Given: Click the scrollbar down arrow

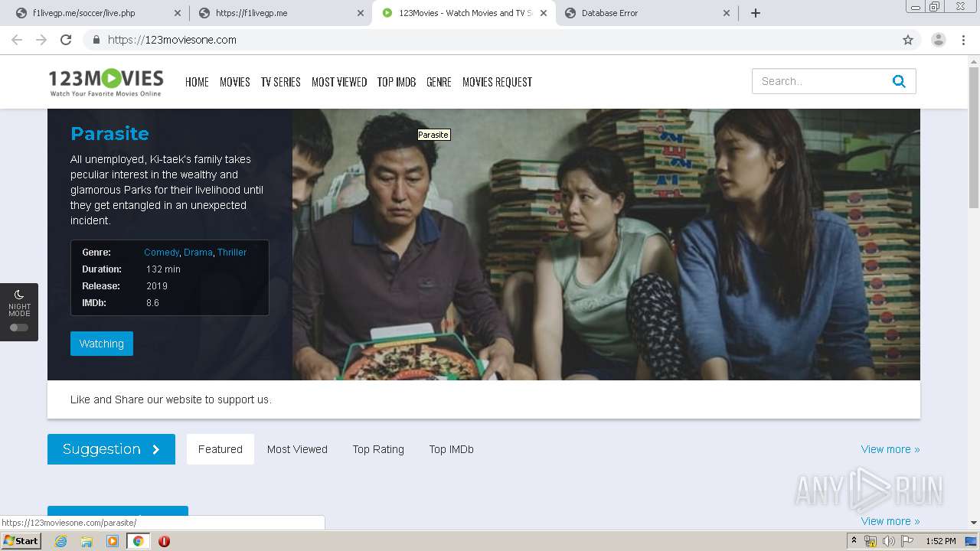Looking at the screenshot, I should point(974,523).
